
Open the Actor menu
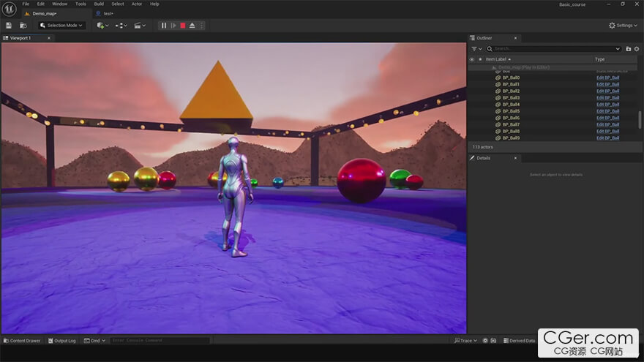click(x=137, y=4)
